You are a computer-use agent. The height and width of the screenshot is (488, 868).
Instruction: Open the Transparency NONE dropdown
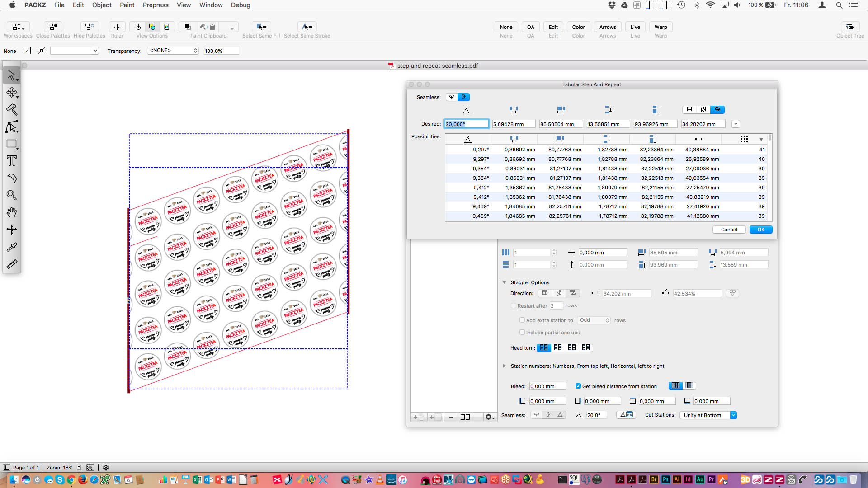tap(173, 51)
